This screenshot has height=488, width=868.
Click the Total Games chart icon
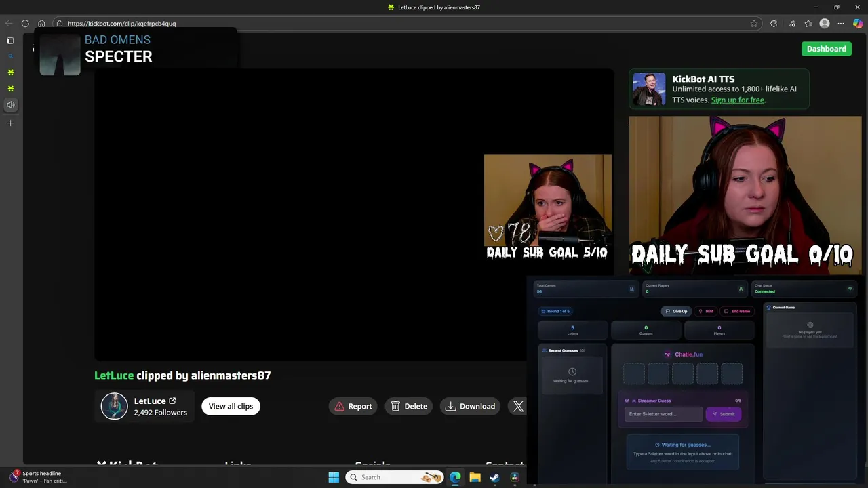point(631,289)
